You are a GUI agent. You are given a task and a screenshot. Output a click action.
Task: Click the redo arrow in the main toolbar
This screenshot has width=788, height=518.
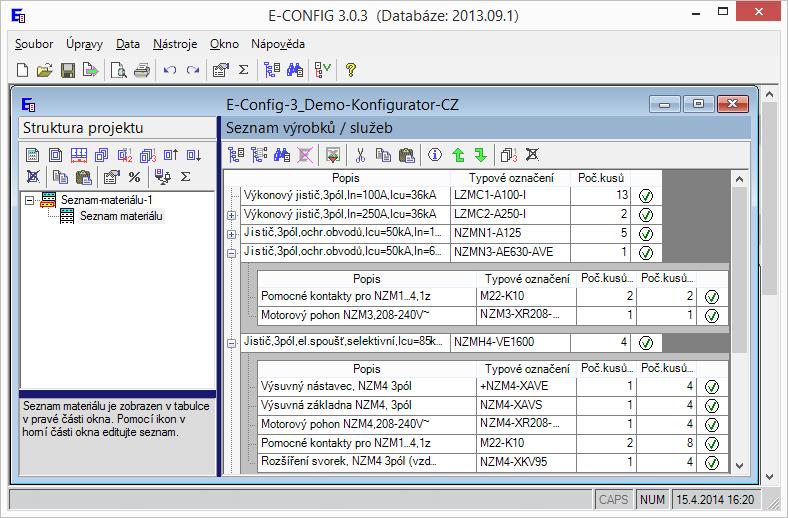[193, 70]
